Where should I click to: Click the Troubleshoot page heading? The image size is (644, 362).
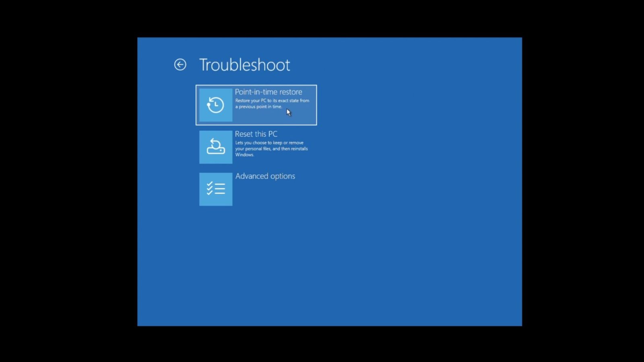click(x=244, y=65)
